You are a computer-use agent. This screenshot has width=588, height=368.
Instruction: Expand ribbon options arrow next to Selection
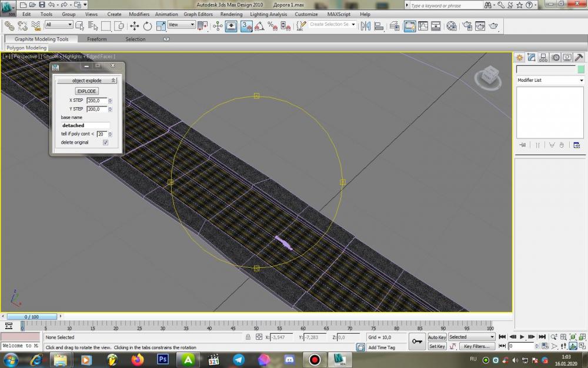[166, 39]
